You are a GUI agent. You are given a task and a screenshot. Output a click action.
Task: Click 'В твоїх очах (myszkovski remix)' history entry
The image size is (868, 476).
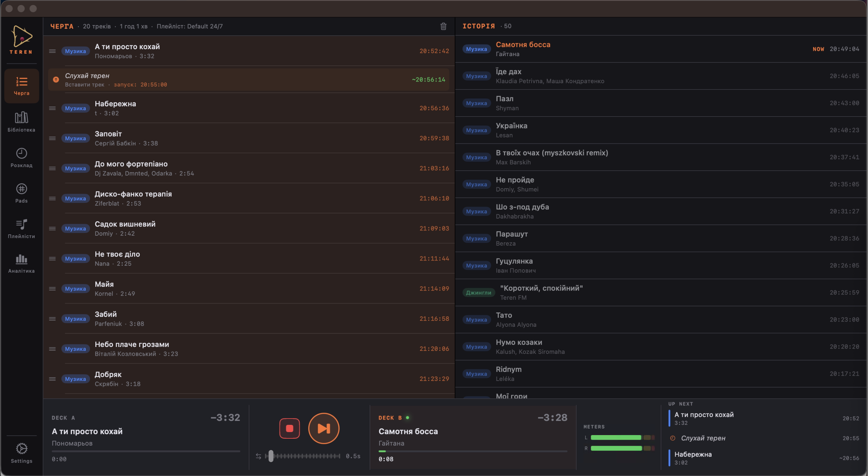(x=661, y=157)
